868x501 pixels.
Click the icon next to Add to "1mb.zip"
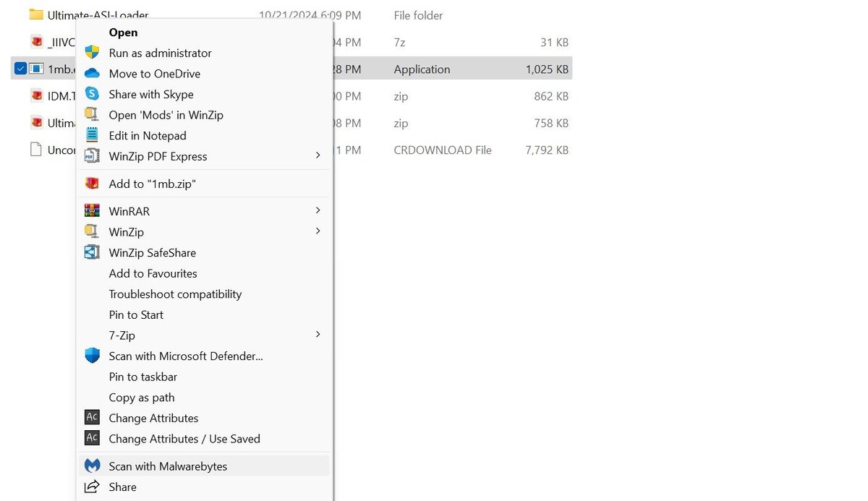(x=92, y=183)
